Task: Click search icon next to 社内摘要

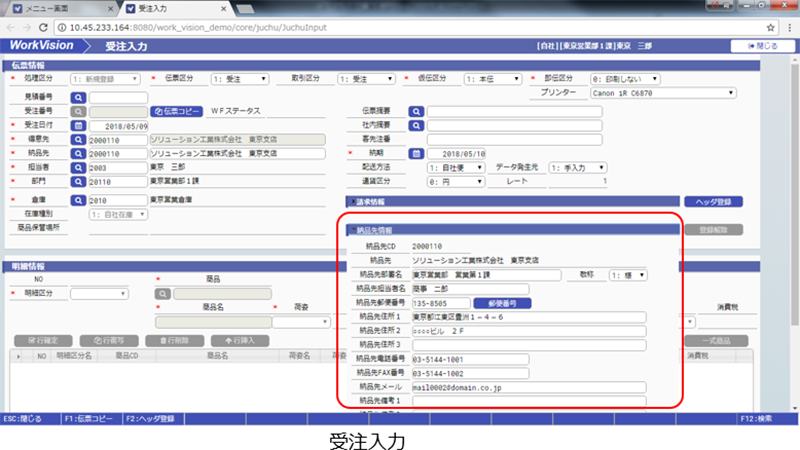Action: tap(416, 126)
